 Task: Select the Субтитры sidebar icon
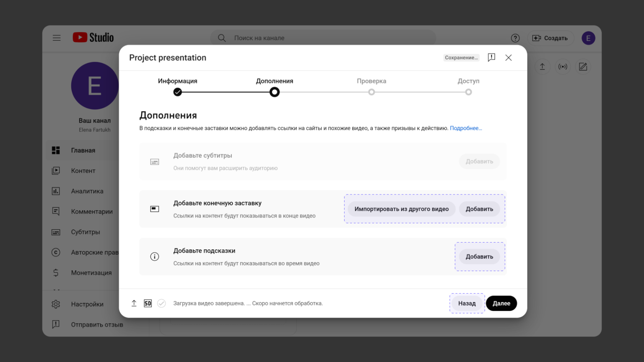(x=56, y=232)
